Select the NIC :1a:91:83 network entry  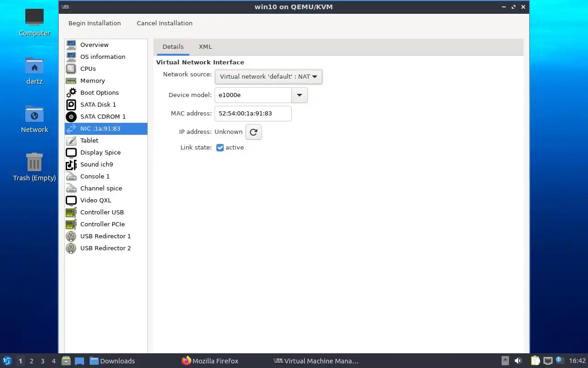tap(106, 128)
